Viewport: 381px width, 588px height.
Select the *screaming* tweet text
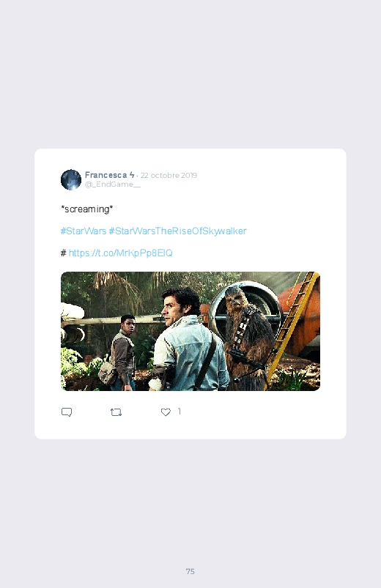(87, 209)
